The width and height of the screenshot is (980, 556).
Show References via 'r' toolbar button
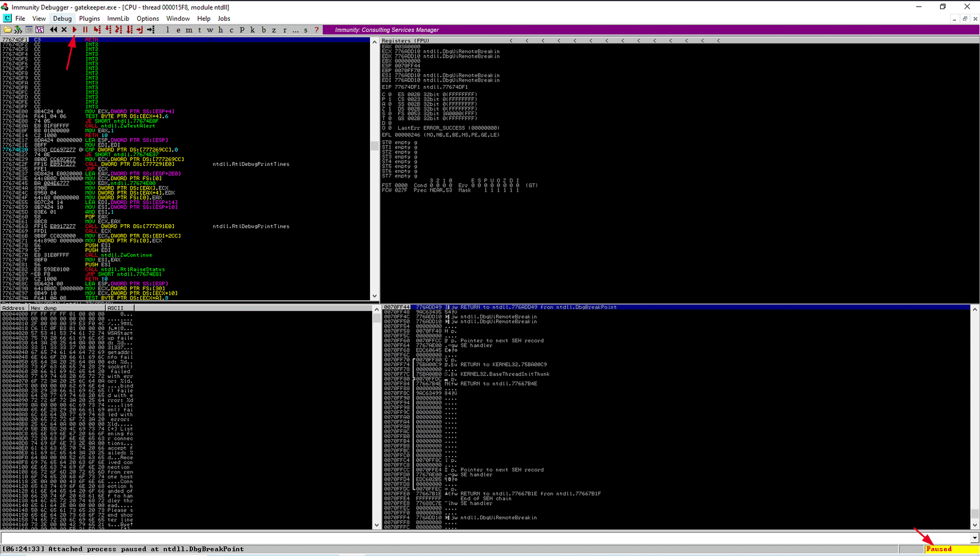point(284,29)
